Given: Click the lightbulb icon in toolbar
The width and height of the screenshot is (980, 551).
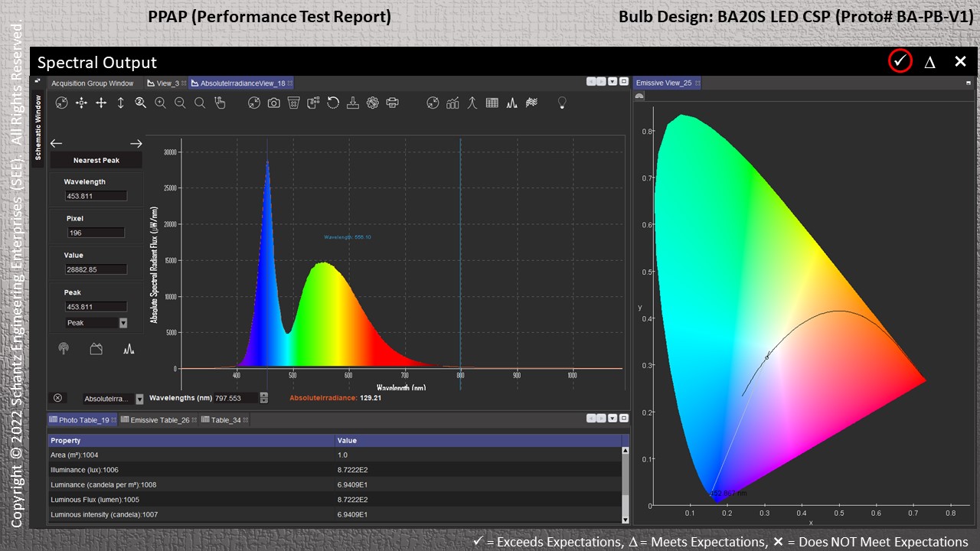Looking at the screenshot, I should [561, 103].
